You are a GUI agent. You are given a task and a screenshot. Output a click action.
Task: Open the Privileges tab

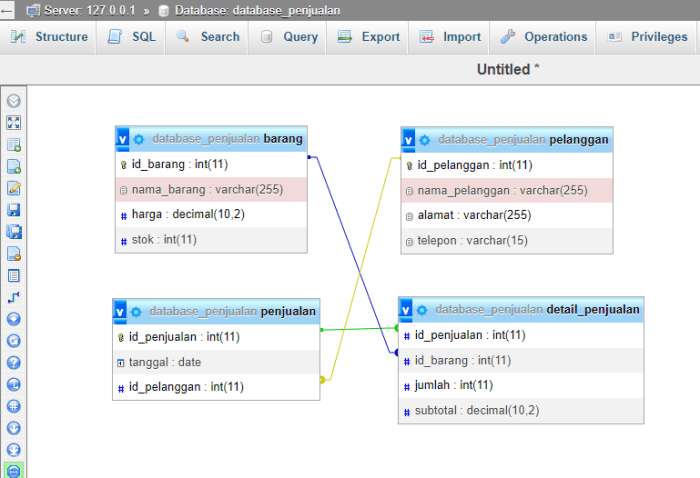coord(646,37)
